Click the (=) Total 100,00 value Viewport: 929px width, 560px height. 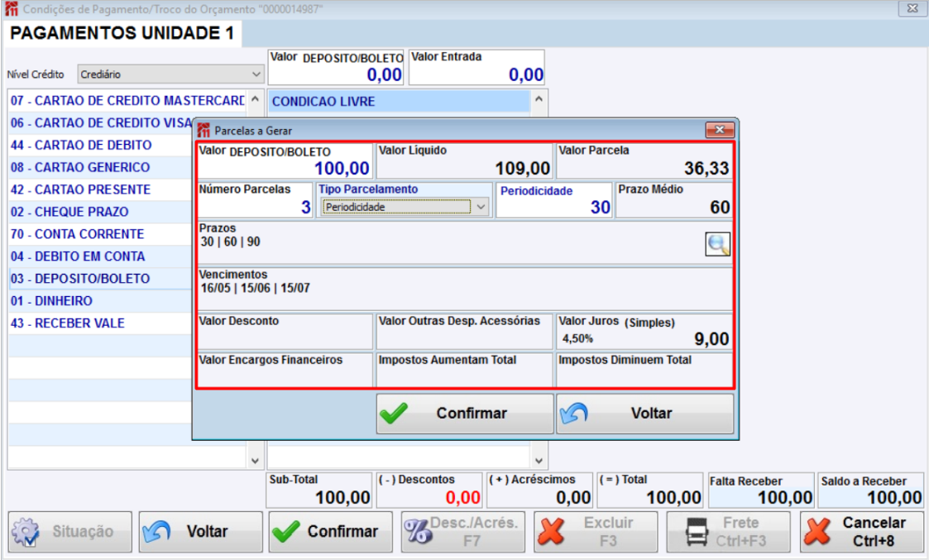pyautogui.click(x=673, y=498)
